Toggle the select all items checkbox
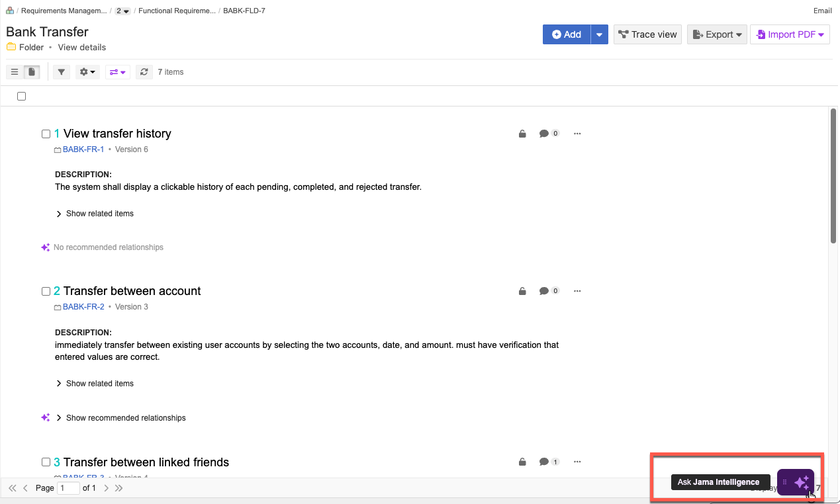The width and height of the screenshot is (840, 504). (x=22, y=96)
